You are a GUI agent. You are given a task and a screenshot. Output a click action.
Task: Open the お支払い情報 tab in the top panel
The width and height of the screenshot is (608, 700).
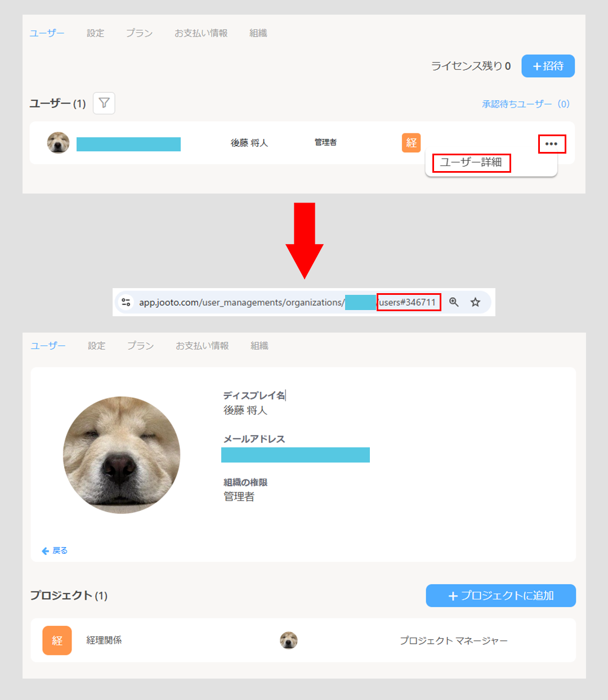click(x=201, y=33)
